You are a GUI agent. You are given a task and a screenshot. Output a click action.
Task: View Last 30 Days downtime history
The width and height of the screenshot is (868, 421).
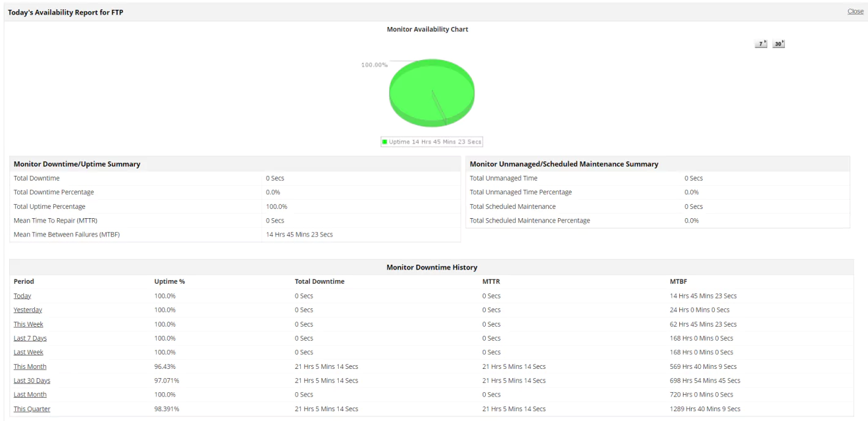(32, 380)
